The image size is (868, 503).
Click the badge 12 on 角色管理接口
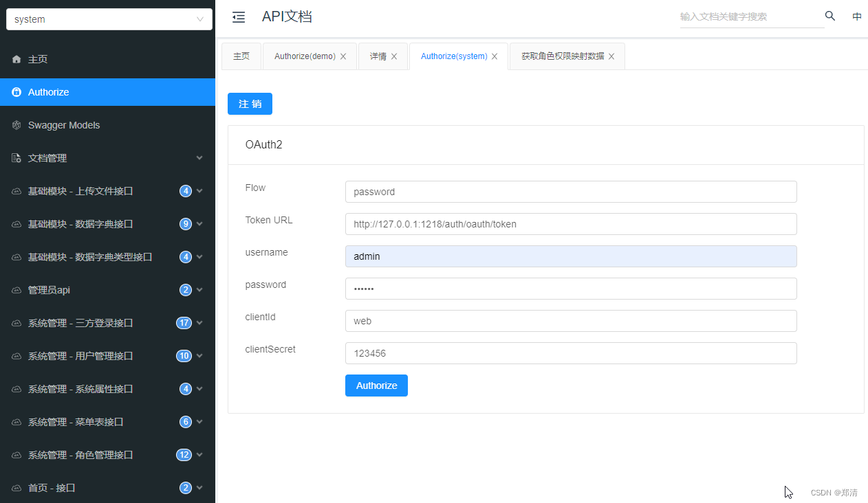(x=184, y=455)
